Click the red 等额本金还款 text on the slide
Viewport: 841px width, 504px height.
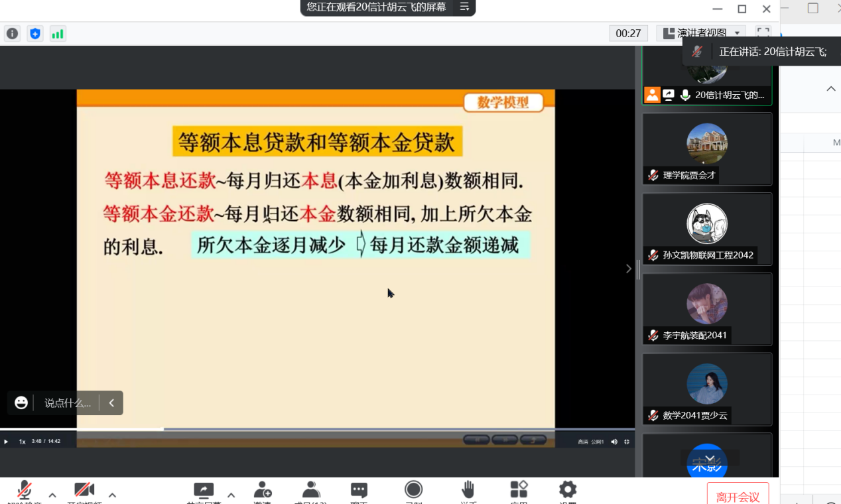click(x=159, y=214)
